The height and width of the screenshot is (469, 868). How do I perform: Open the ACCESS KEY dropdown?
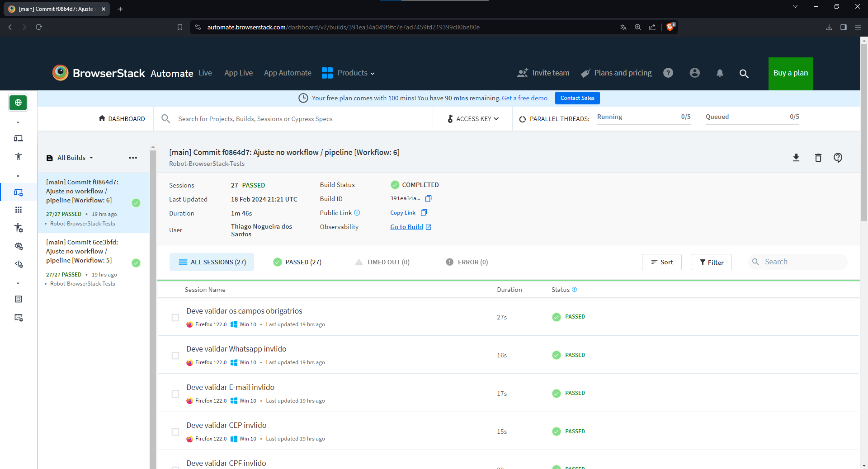point(473,119)
